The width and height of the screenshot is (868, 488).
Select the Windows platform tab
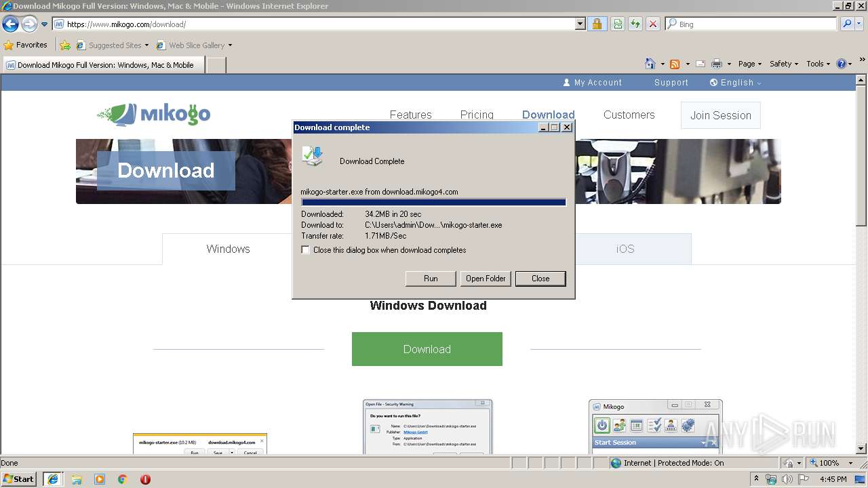228,249
